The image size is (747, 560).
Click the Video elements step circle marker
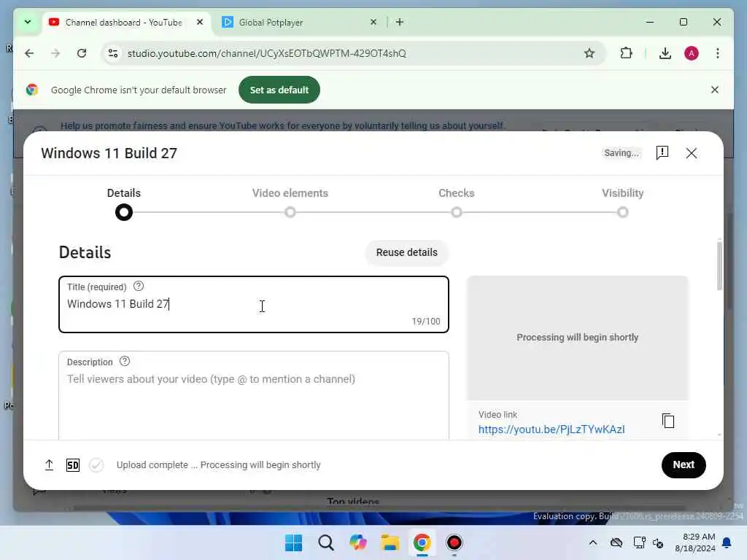click(290, 212)
